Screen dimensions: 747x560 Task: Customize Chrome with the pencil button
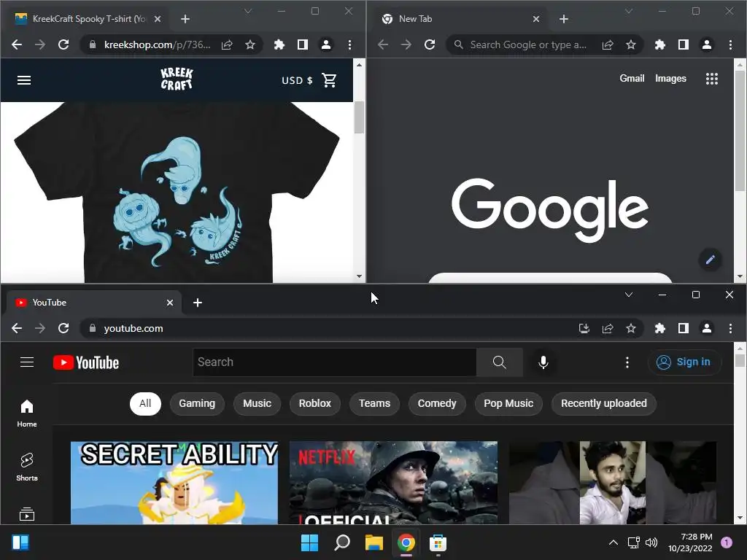(710, 260)
